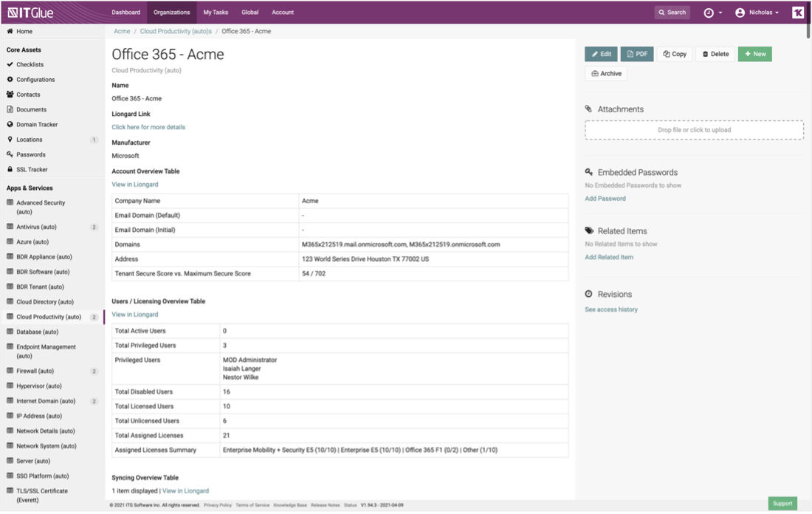This screenshot has width=812, height=514.
Task: Go to the Dashboard tab
Action: point(125,13)
